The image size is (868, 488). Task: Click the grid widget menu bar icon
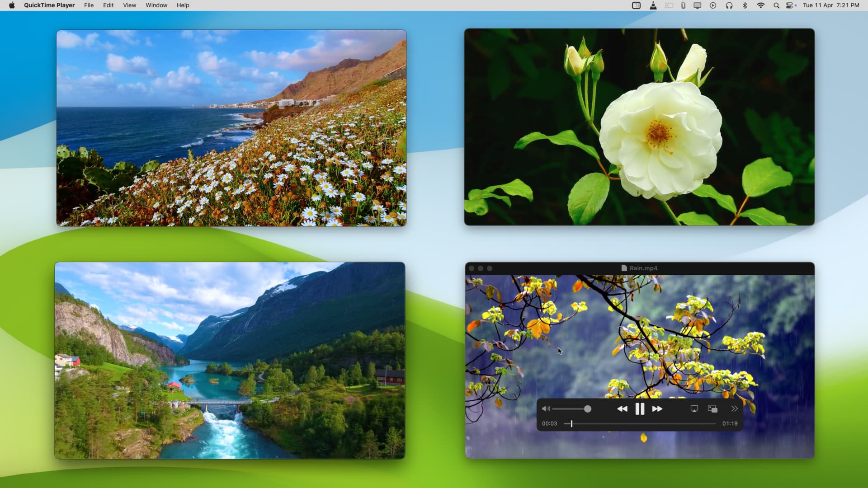[x=636, y=5]
